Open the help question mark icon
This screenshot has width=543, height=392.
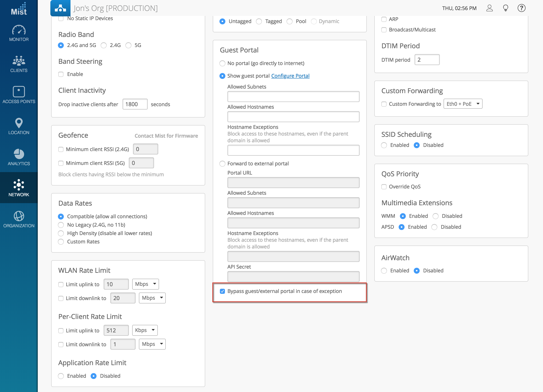pos(521,8)
